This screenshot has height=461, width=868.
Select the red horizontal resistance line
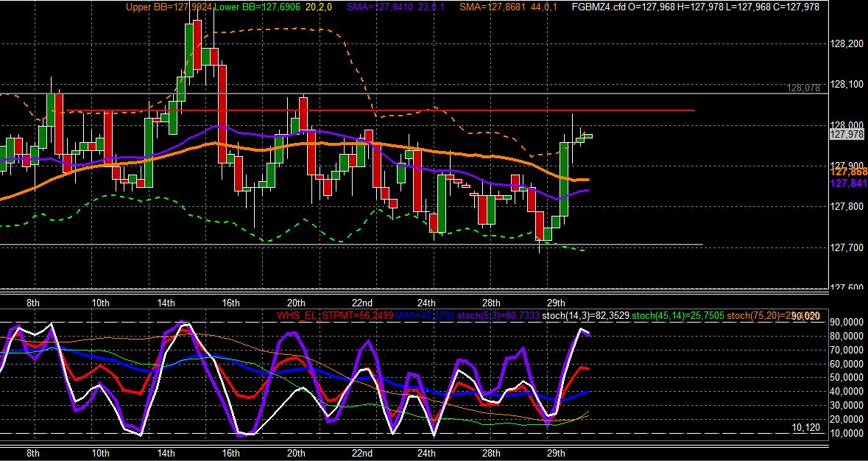coord(379,110)
